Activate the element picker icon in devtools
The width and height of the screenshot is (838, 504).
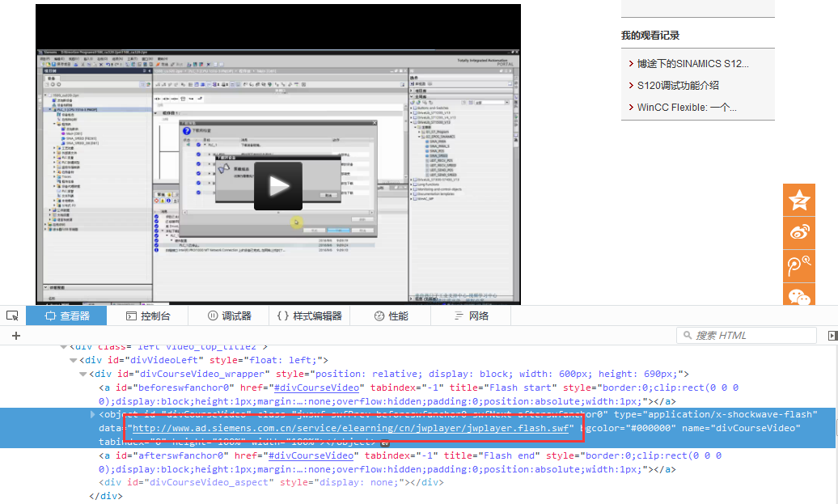coord(12,316)
